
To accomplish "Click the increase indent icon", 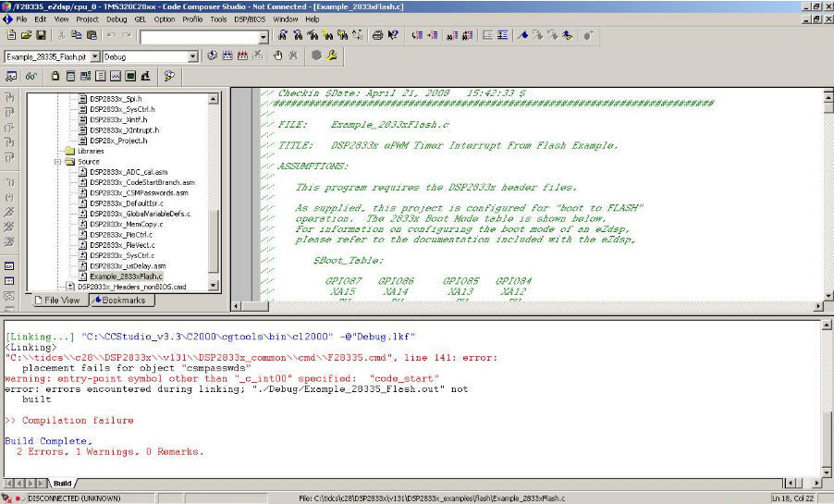I will point(502,35).
